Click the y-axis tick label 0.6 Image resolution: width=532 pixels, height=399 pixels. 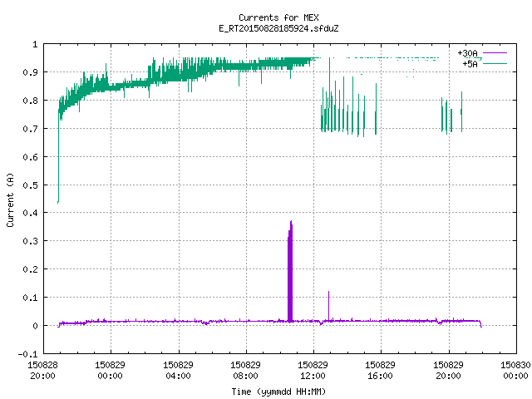30,157
